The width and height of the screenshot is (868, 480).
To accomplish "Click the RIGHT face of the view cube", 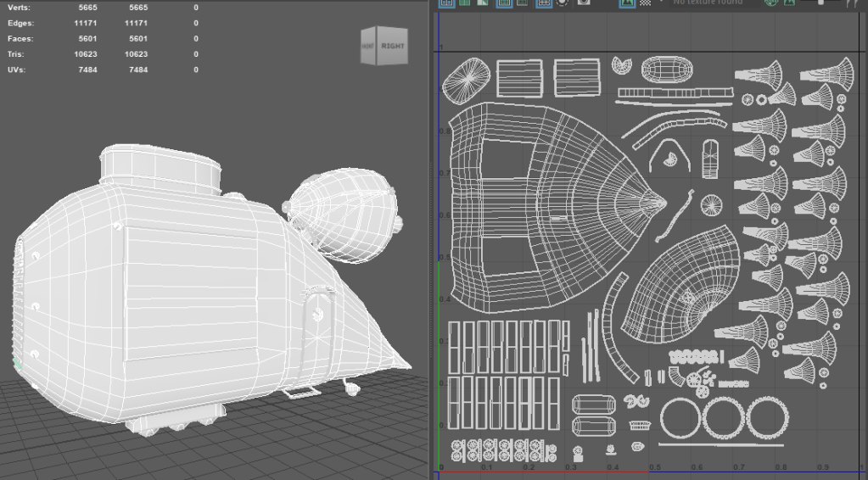I will (x=393, y=46).
